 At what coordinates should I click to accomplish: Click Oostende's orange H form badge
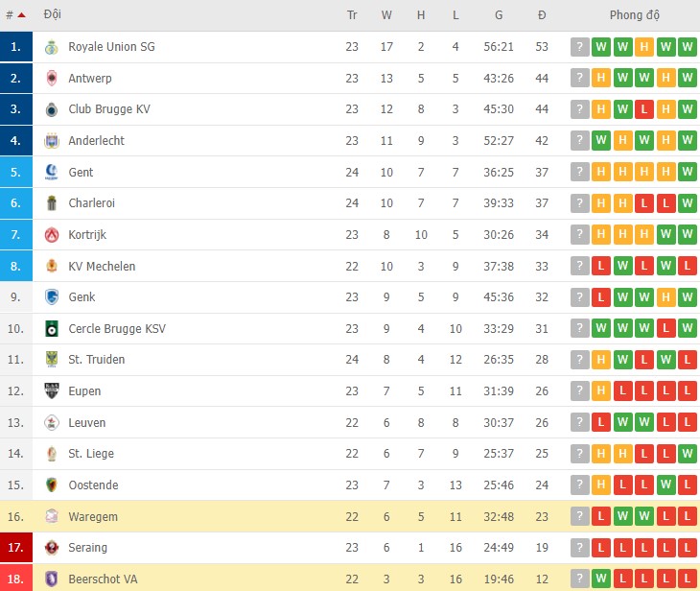click(x=601, y=485)
